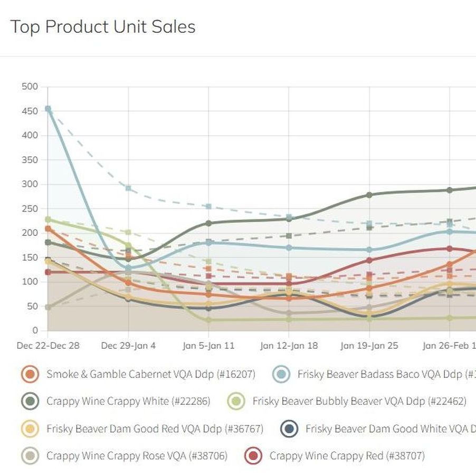Click Crappy Wine Crappy White legend label
The image size is (476, 476).
pos(128,402)
